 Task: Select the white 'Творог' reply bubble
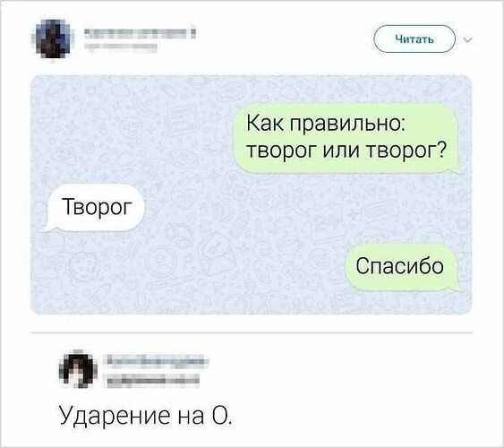(x=94, y=208)
